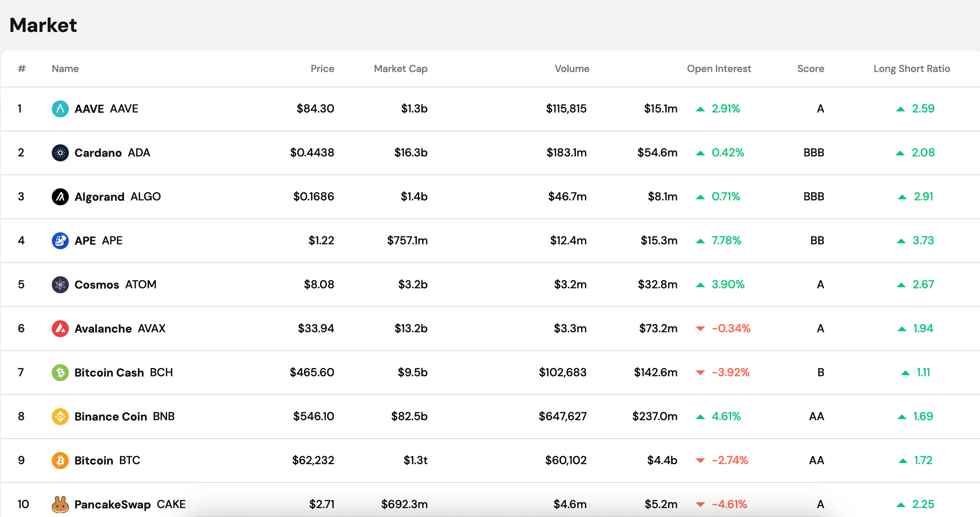Select the $16.3b market cap cell

click(411, 153)
